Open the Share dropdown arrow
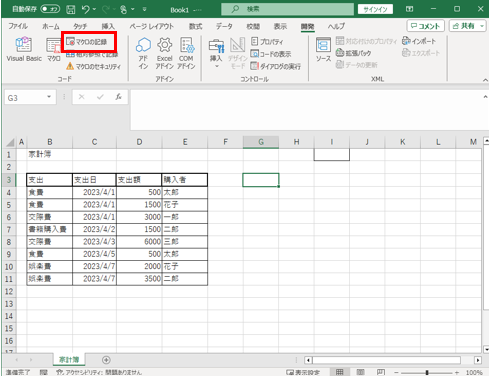This screenshot has height=376, width=489. [x=482, y=26]
